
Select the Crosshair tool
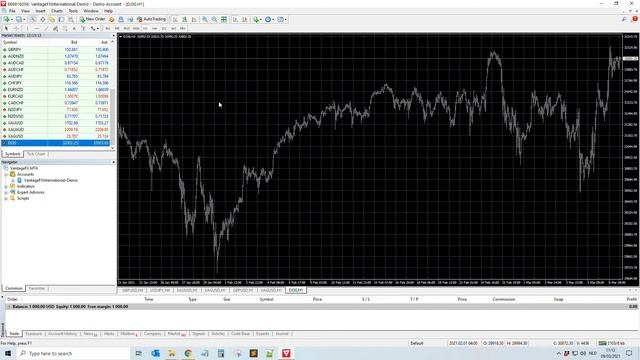click(x=16, y=29)
